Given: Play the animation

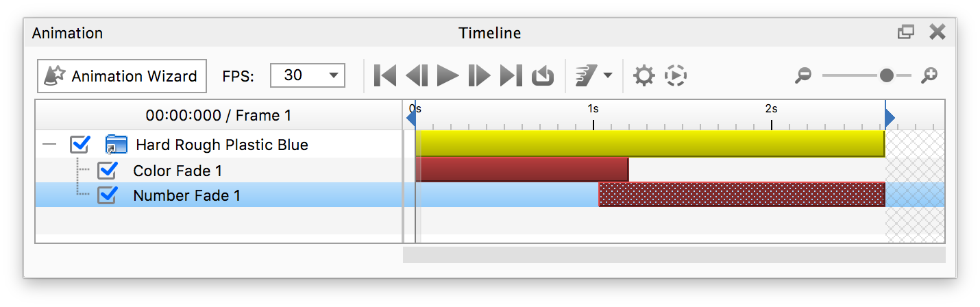Looking at the screenshot, I should [x=448, y=75].
